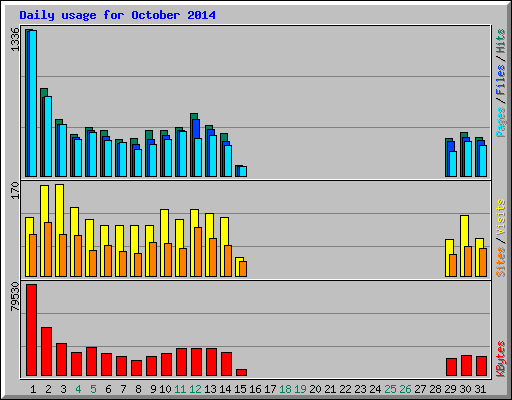Click green weekend day label "5"
This screenshot has width=512, height=400.
click(x=93, y=389)
